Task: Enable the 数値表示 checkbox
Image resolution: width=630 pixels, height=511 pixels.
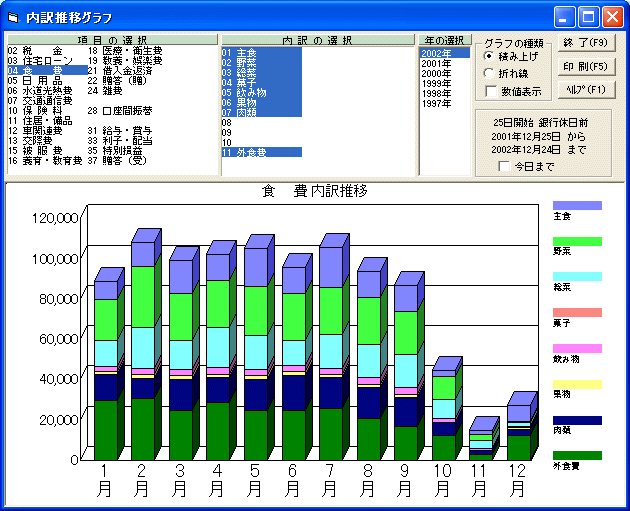Action: [x=490, y=91]
